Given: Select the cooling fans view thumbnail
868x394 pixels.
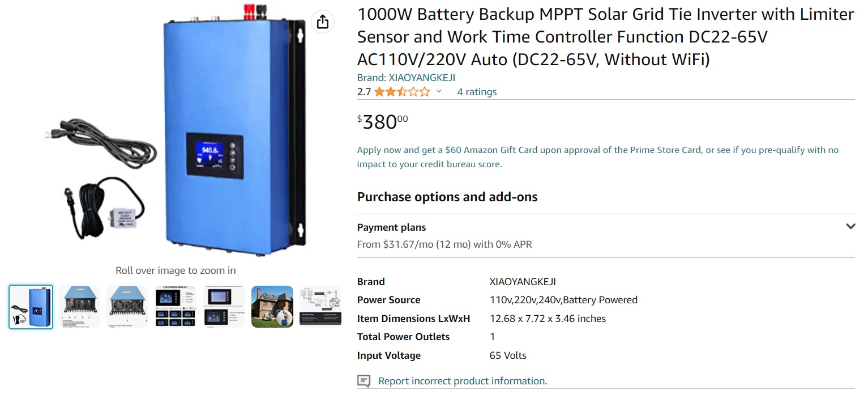Looking at the screenshot, I should 127,307.
